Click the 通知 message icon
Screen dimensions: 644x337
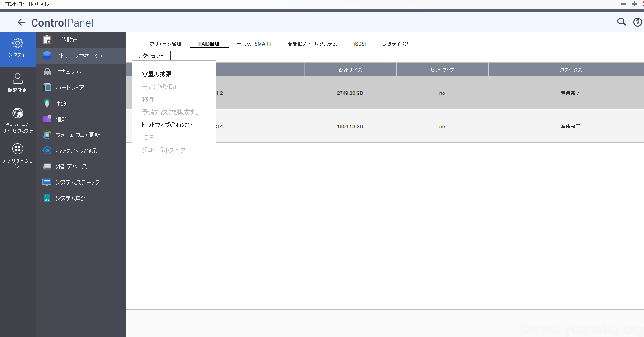(x=47, y=119)
